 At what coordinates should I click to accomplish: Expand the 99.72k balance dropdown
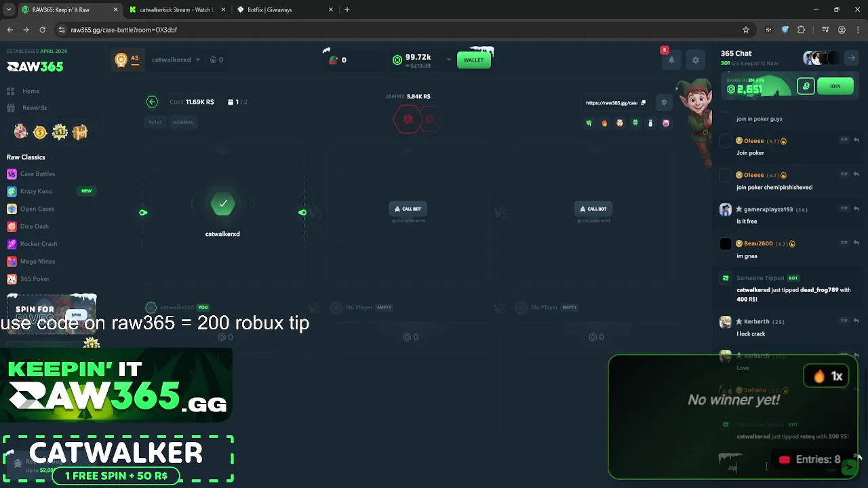pos(448,60)
